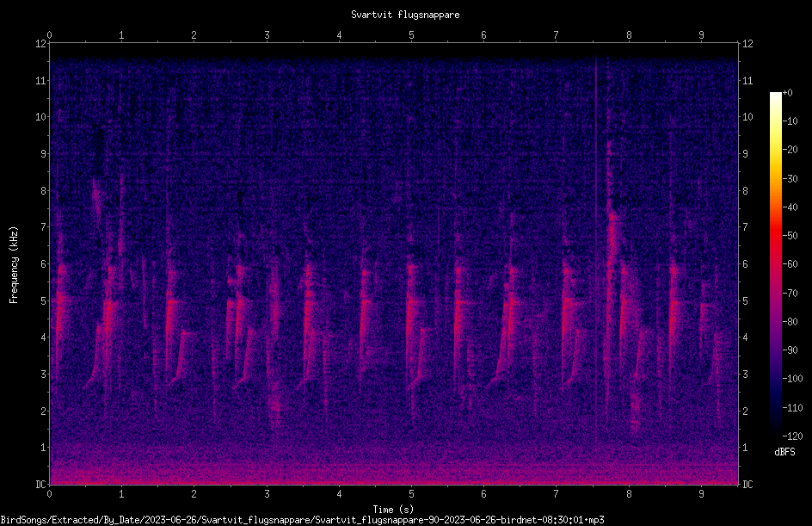Click the "Frequency (kHz)" axis label
This screenshot has height=526, width=812.
pyautogui.click(x=14, y=265)
